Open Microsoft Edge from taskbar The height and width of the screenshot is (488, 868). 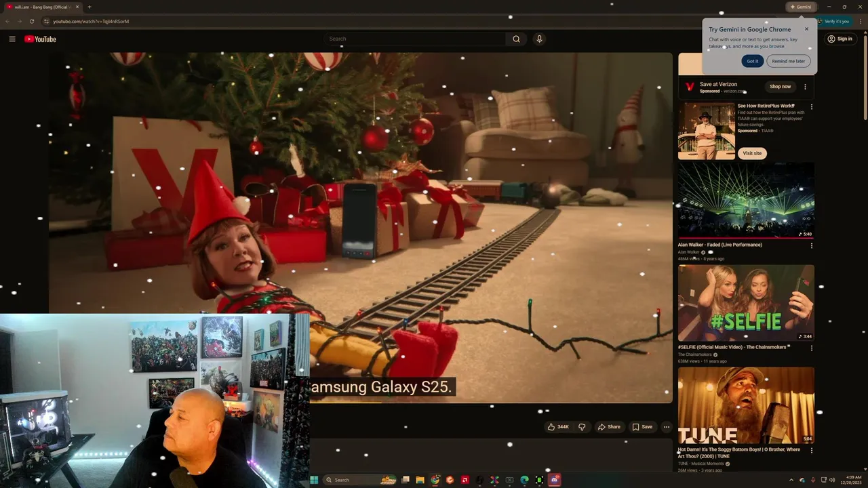tap(524, 480)
